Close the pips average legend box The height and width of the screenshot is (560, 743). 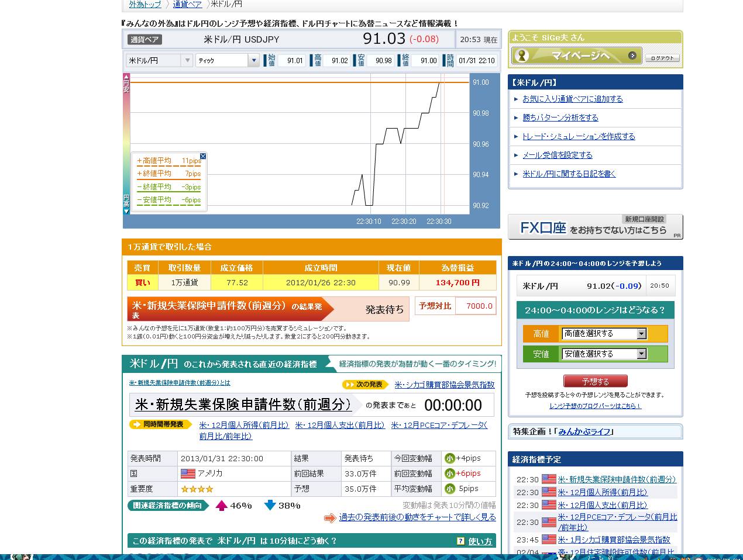tap(203, 156)
